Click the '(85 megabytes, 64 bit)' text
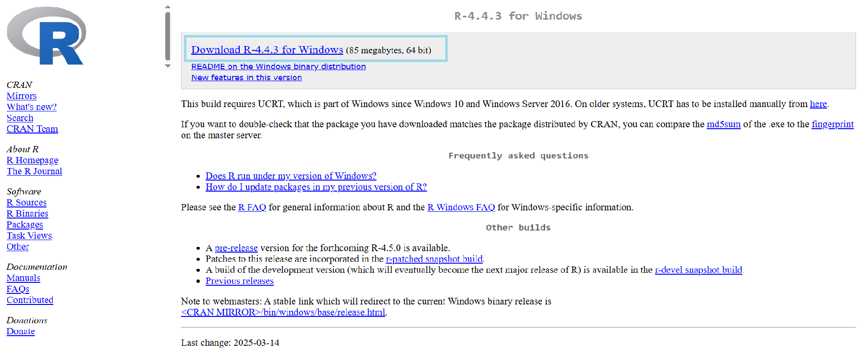Image resolution: width=868 pixels, height=352 pixels. [389, 50]
